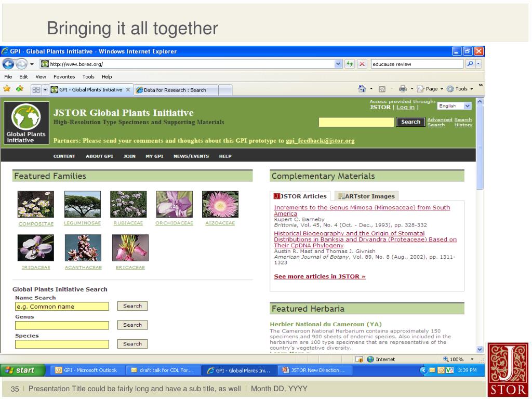The image size is (532, 399).
Task: Open the Favorites menu
Action: tap(64, 77)
